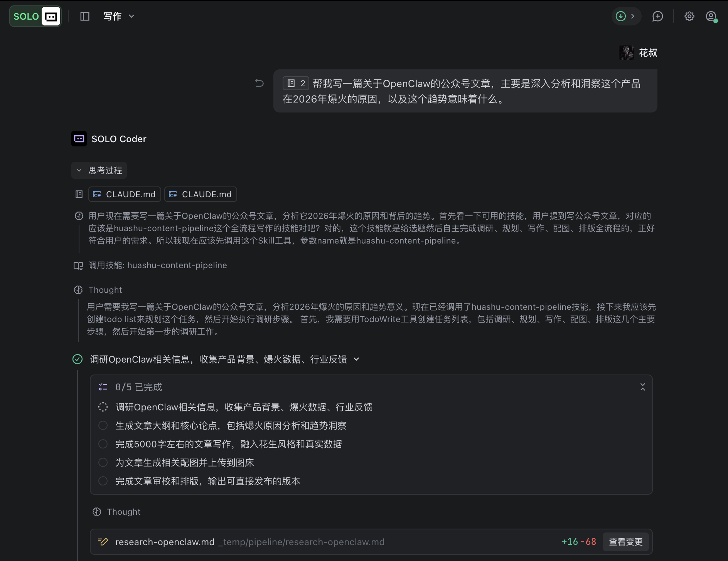The image size is (728, 561).
Task: Open the user account profile icon
Action: pos(711,16)
